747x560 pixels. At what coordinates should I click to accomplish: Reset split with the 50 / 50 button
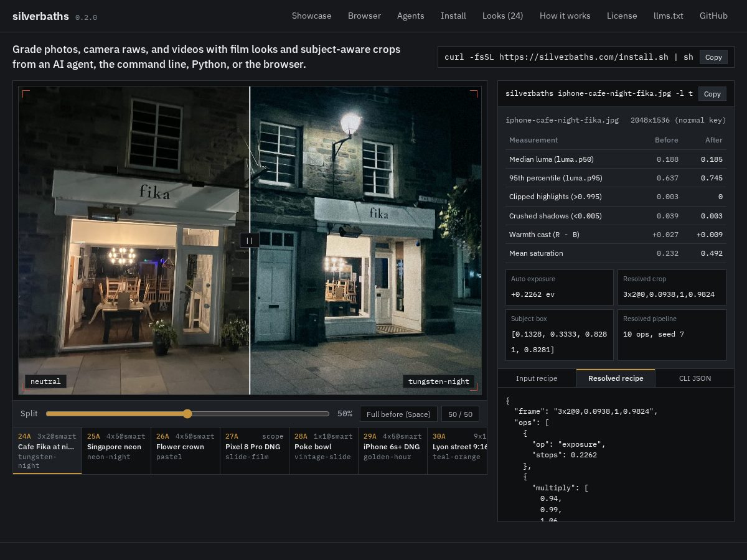pyautogui.click(x=461, y=414)
